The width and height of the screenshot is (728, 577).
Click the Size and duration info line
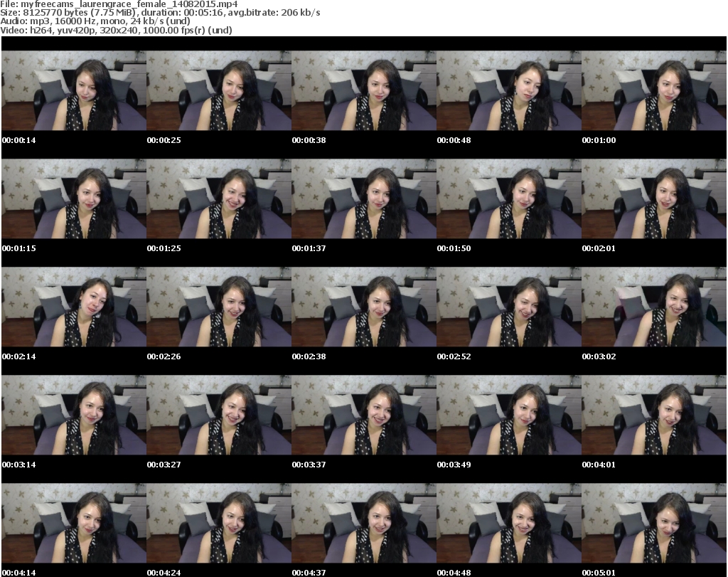point(160,13)
